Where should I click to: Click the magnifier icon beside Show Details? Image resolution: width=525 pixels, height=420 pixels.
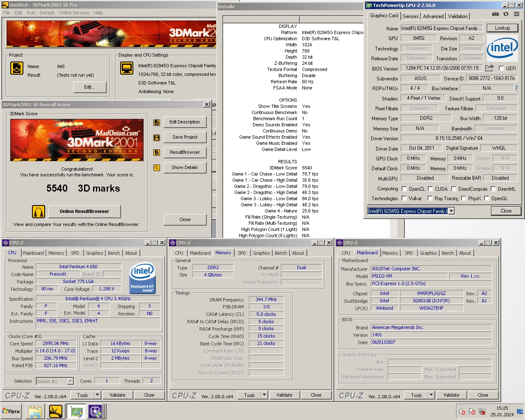157,168
